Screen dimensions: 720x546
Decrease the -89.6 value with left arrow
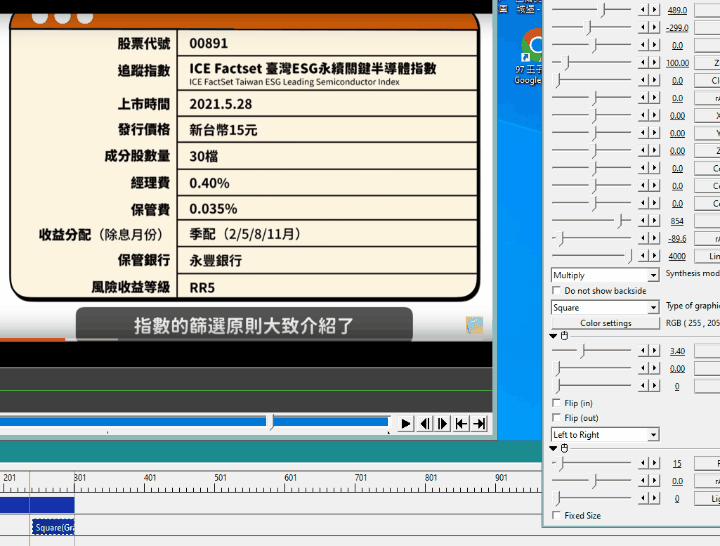(x=643, y=238)
